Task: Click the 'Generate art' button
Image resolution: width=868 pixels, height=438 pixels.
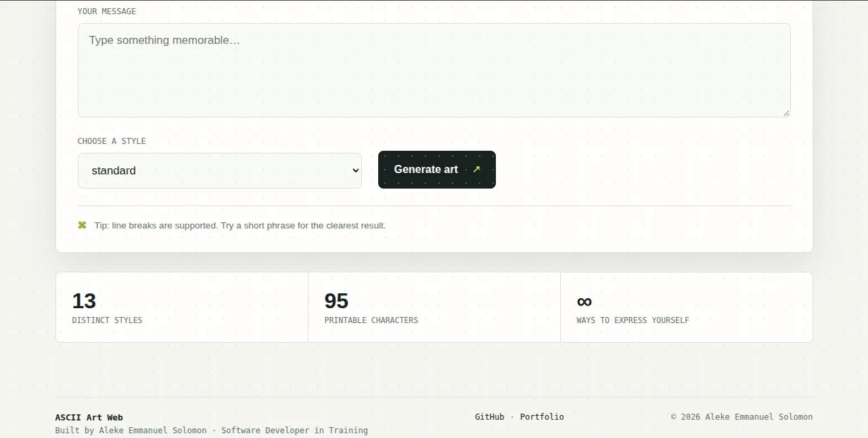Action: [x=437, y=170]
